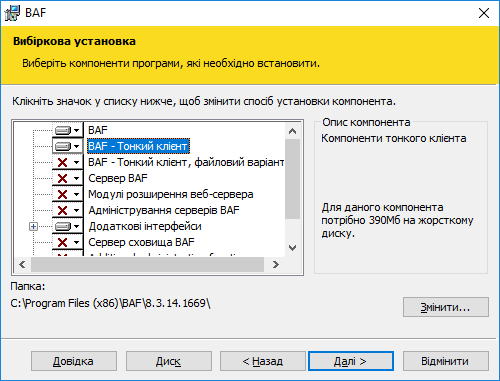Change install state of Сервер BAF
This screenshot has width=500, height=381.
pyautogui.click(x=68, y=178)
